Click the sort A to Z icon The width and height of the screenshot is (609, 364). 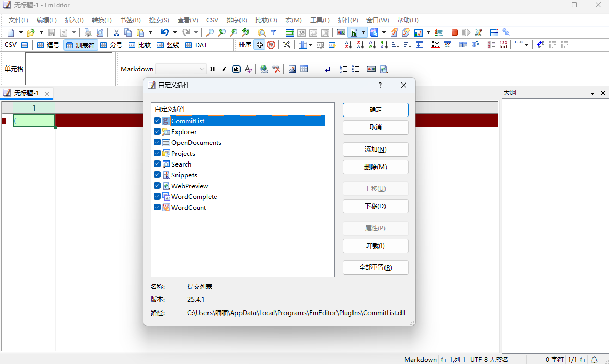348,45
